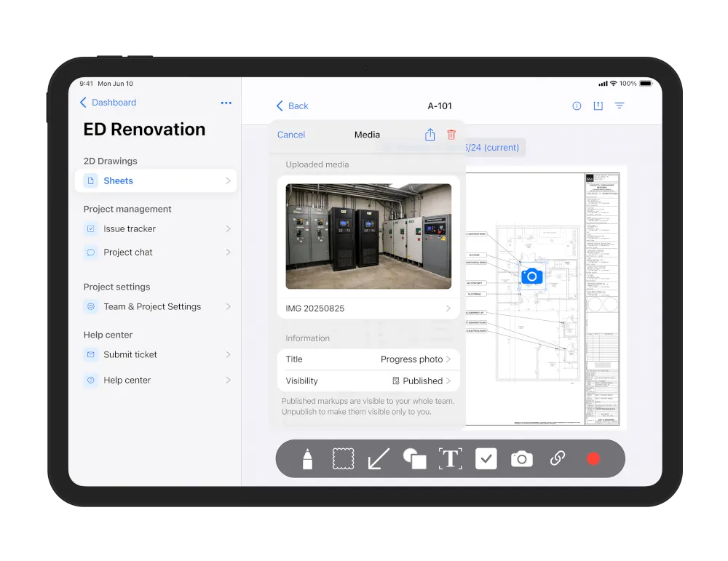728x561 pixels.
Task: Select the hyperlink markup tool
Action: click(x=558, y=458)
